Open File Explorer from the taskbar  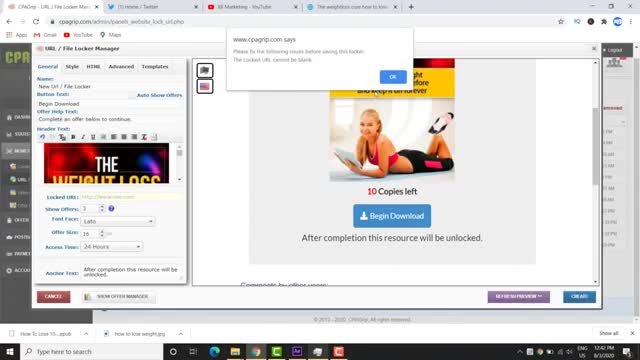[x=236, y=351]
